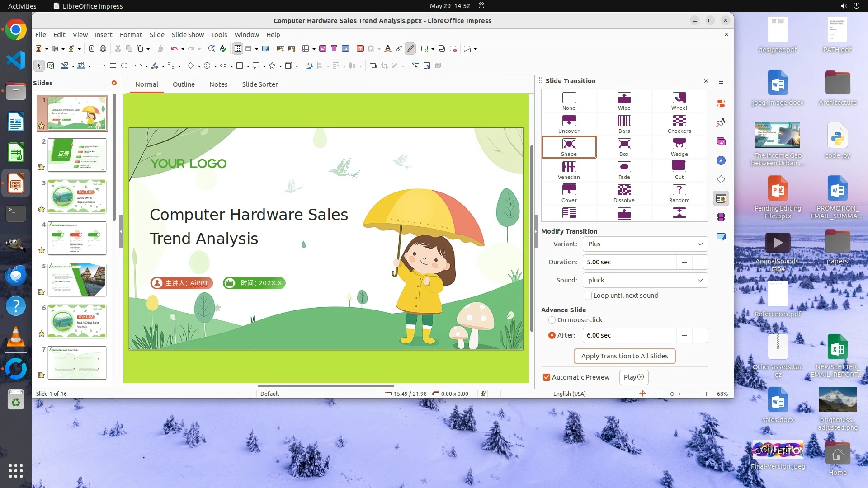Viewport: 868px width, 488px height.
Task: Select the Rectangle shape tool
Action: (113, 66)
